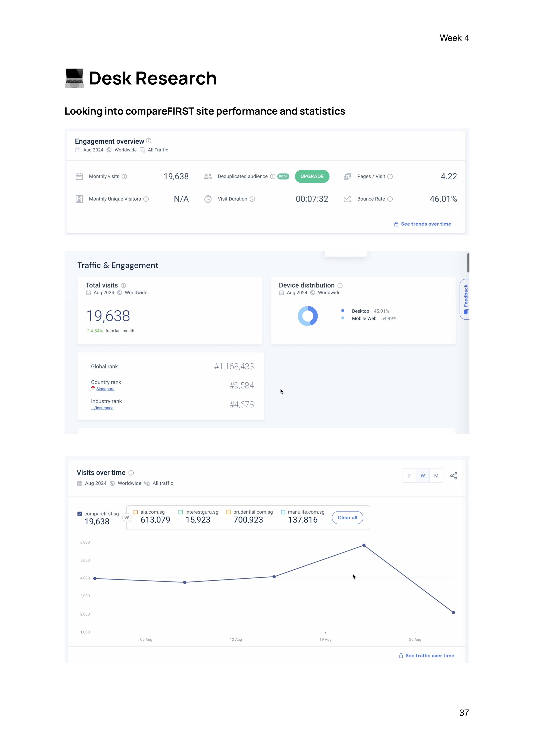
Task: Click the lock icon beside See trends over time
Action: click(x=396, y=224)
